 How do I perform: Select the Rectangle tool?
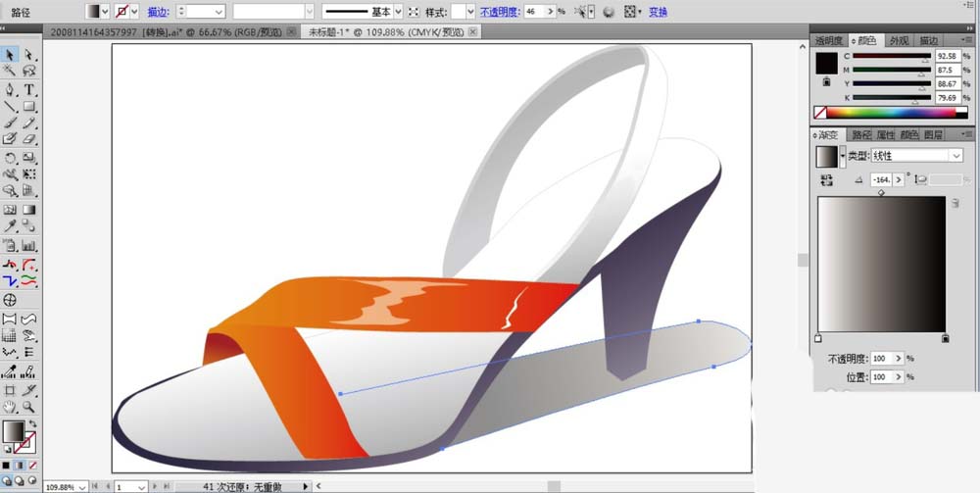tap(28, 106)
